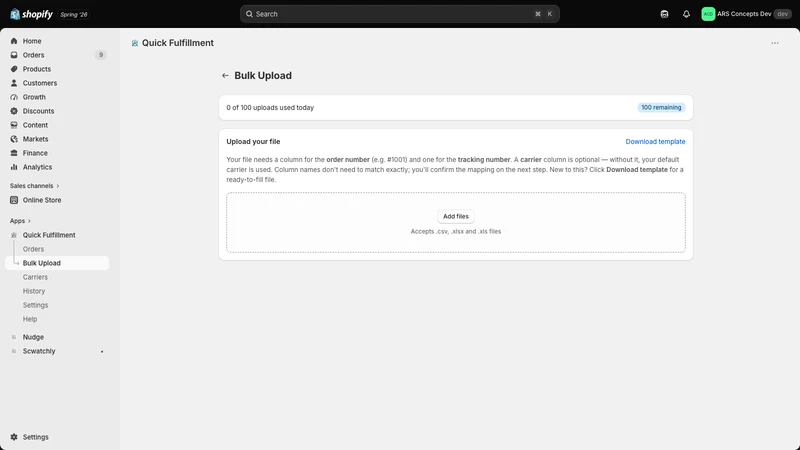Viewport: 800px width, 450px height.
Task: Click the Products tag icon
Action: (x=14, y=69)
